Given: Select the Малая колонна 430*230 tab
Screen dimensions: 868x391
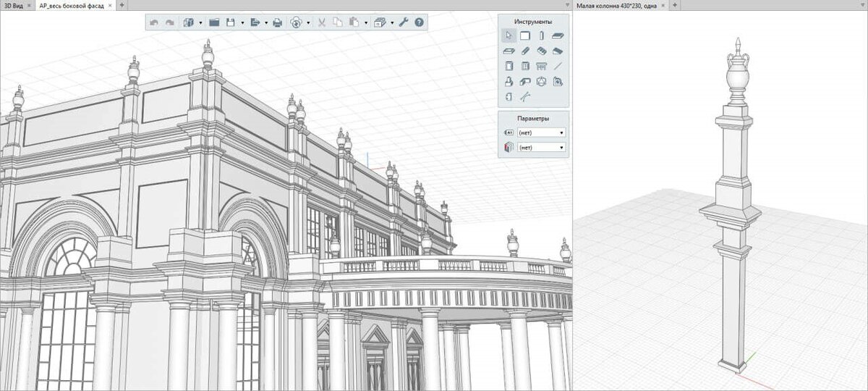Looking at the screenshot, I should [616, 5].
